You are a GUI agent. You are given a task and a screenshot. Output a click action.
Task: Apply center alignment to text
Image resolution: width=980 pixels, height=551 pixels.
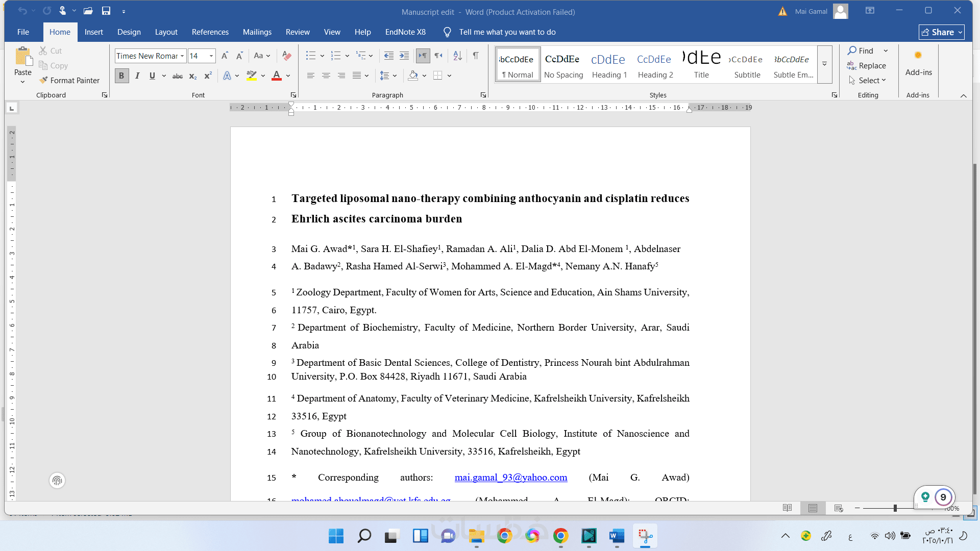pyautogui.click(x=326, y=76)
